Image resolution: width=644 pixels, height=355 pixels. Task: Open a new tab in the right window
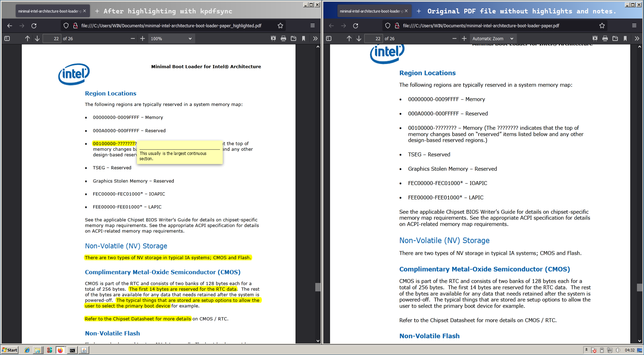(419, 11)
